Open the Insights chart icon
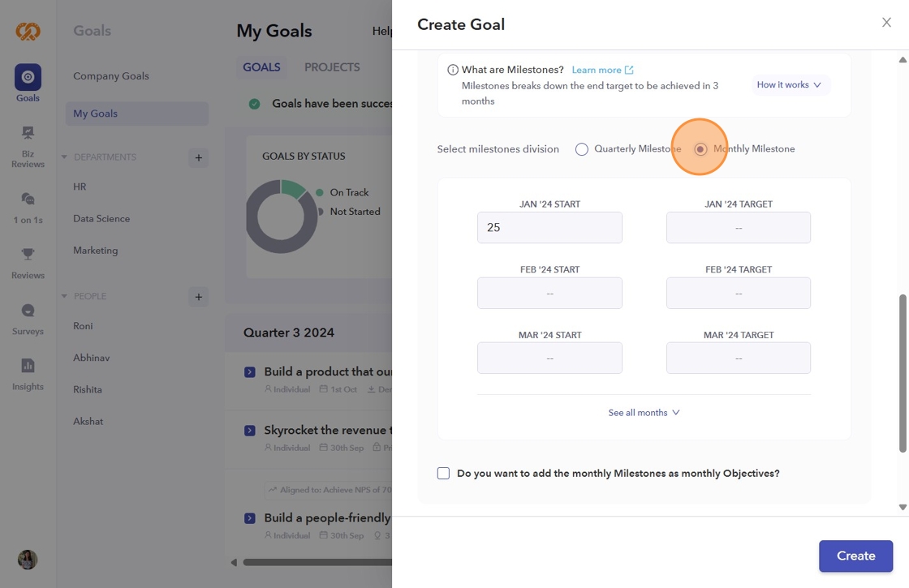 pyautogui.click(x=28, y=366)
